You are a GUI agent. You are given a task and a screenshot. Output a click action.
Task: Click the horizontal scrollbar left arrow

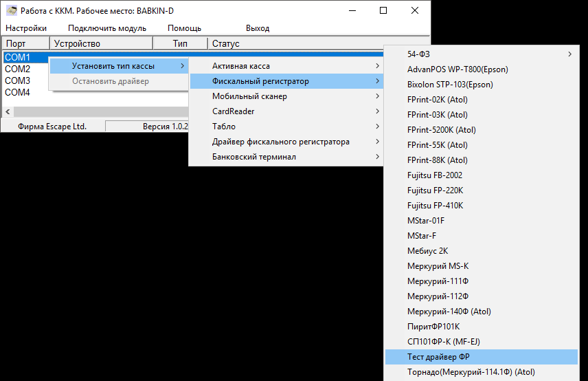(8, 111)
